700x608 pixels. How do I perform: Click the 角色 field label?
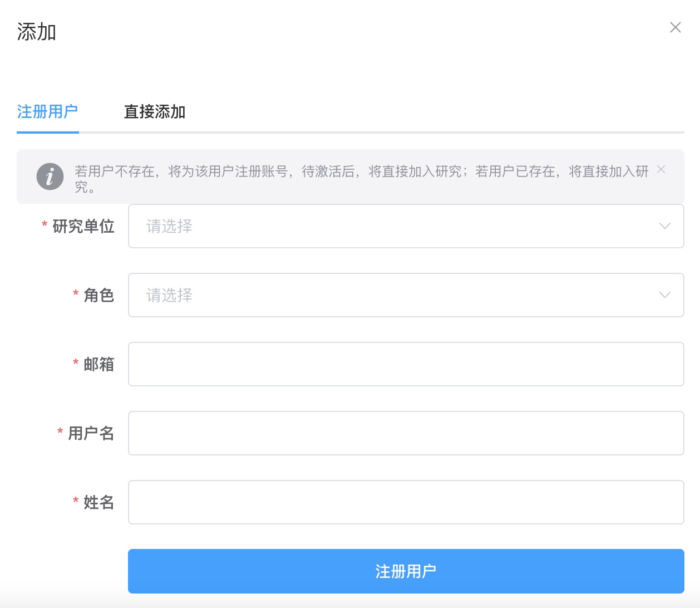click(100, 295)
